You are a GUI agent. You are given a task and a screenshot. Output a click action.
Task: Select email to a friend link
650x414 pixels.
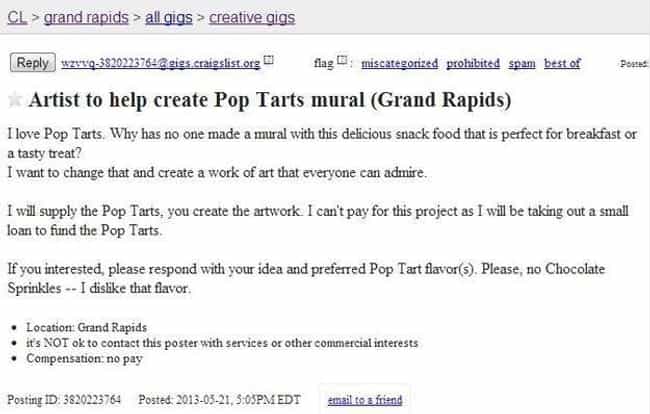coord(365,400)
